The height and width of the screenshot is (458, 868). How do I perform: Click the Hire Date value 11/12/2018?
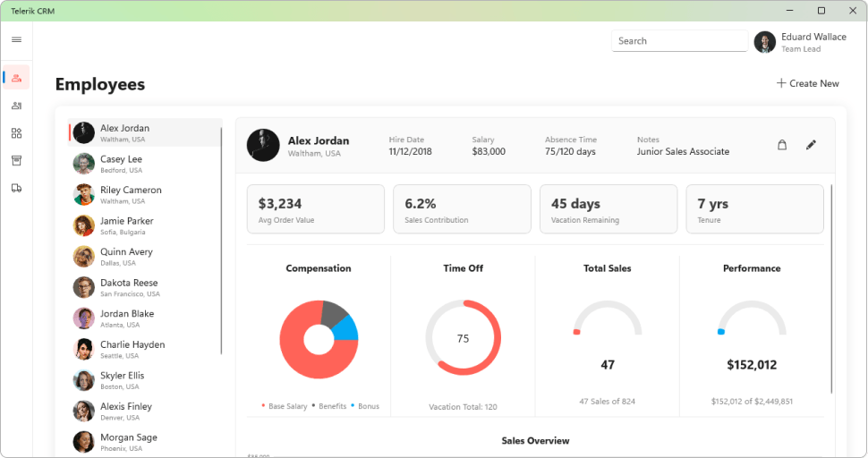pos(410,151)
